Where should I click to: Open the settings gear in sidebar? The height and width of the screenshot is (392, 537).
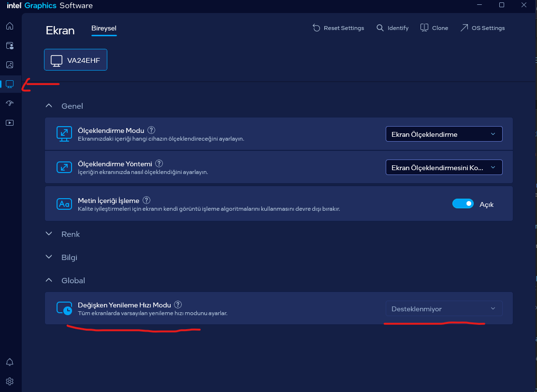pos(10,381)
